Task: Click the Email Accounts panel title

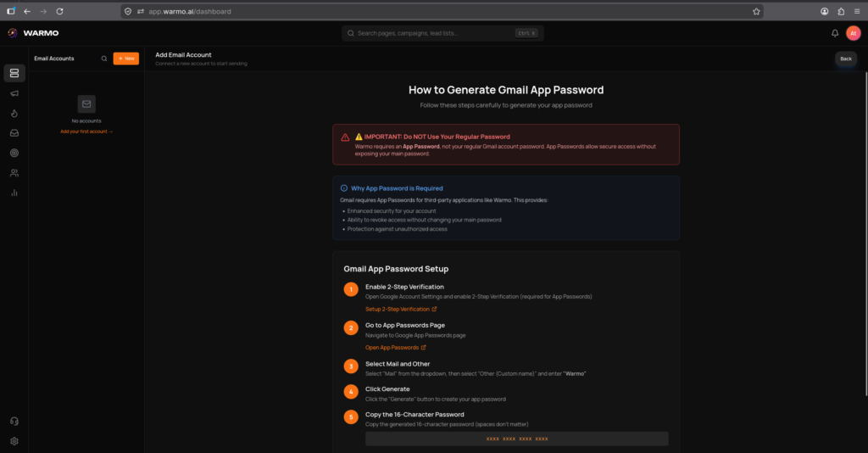Action: [x=53, y=59]
